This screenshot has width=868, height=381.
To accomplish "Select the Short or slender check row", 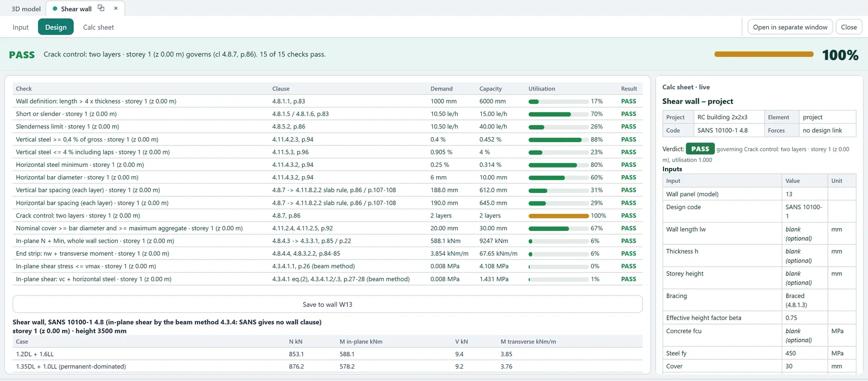I will [x=328, y=114].
